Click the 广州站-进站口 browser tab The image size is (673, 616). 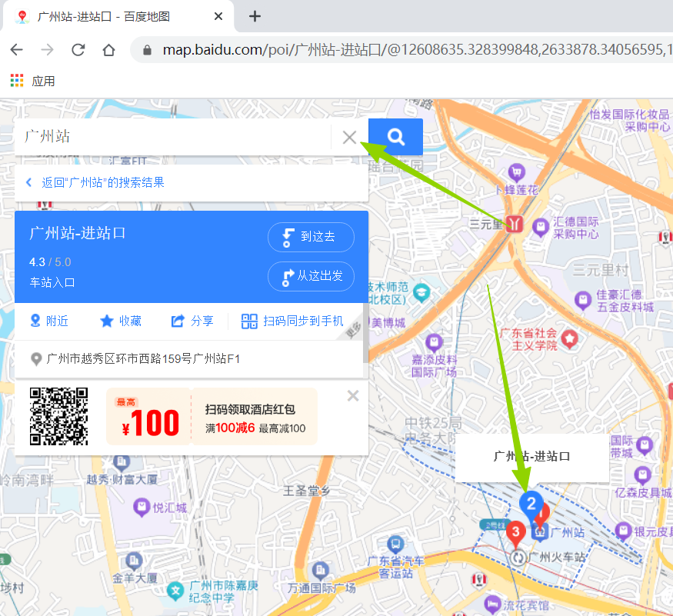pyautogui.click(x=108, y=16)
